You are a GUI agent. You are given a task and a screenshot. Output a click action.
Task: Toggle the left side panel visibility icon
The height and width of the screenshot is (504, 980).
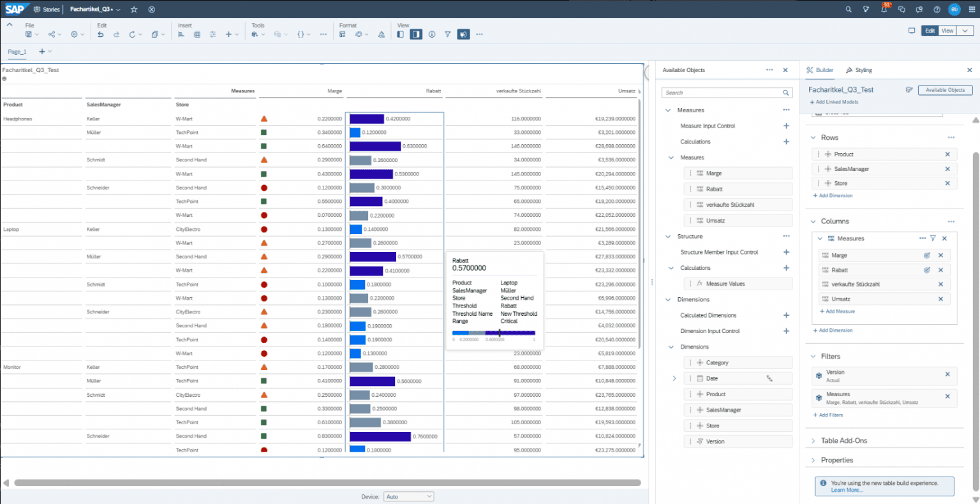pos(401,34)
